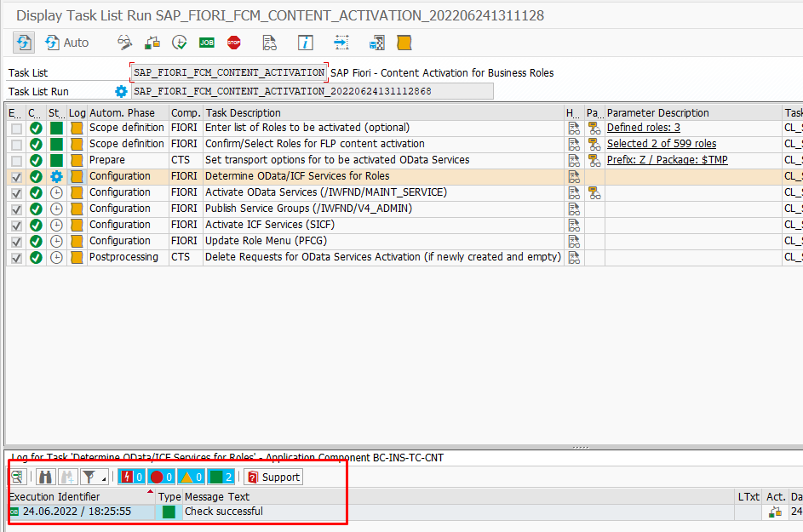Uncheck the 'Publish Service Groups' row checkbox
Viewport: 803px width, 532px height.
coord(16,209)
